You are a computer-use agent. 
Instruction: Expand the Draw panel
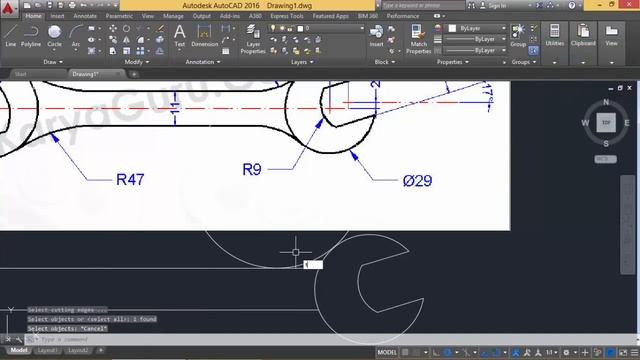53,62
